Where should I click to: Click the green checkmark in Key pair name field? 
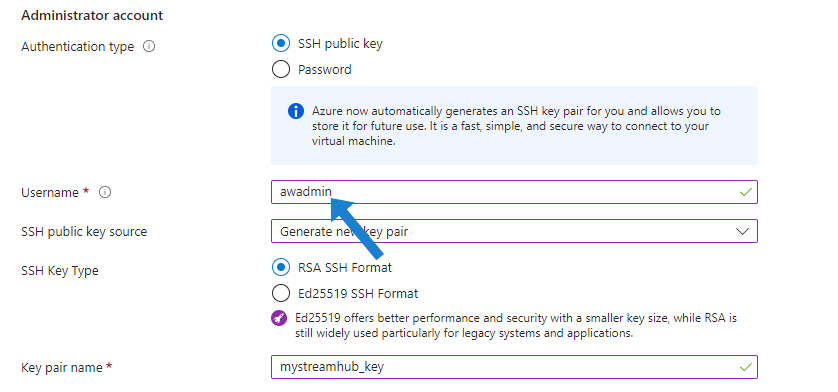coord(746,367)
